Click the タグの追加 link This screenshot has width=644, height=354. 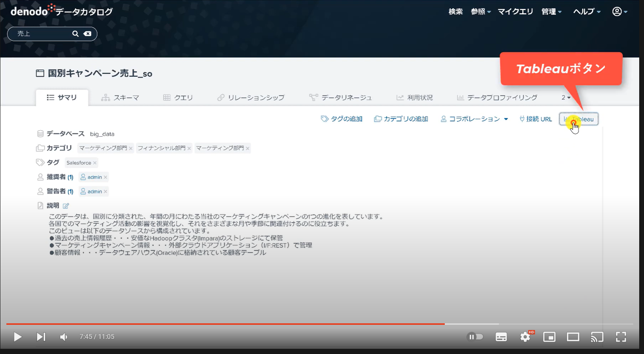342,119
